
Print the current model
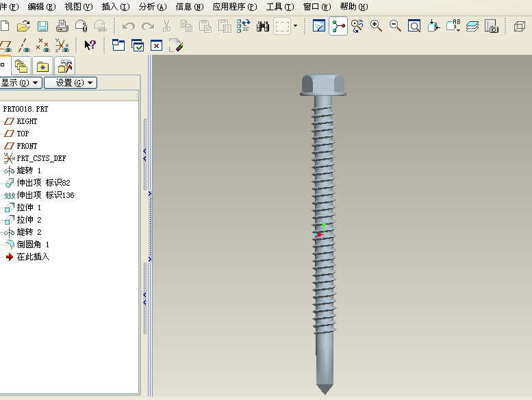(62, 26)
